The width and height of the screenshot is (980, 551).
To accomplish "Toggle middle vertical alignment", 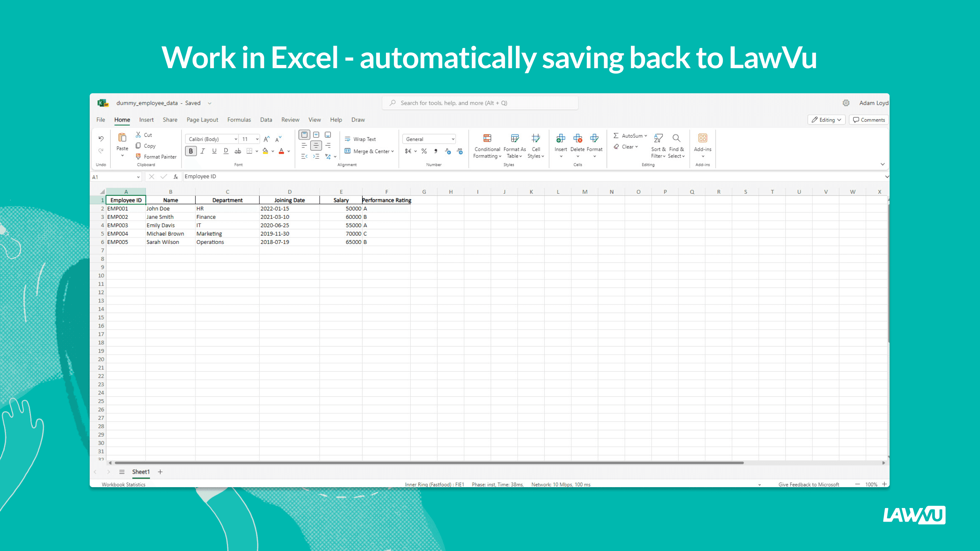I will [x=316, y=135].
